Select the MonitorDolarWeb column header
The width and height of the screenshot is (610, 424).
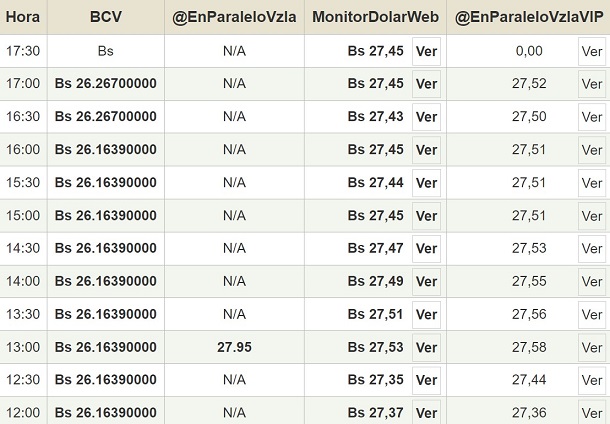[x=375, y=17]
